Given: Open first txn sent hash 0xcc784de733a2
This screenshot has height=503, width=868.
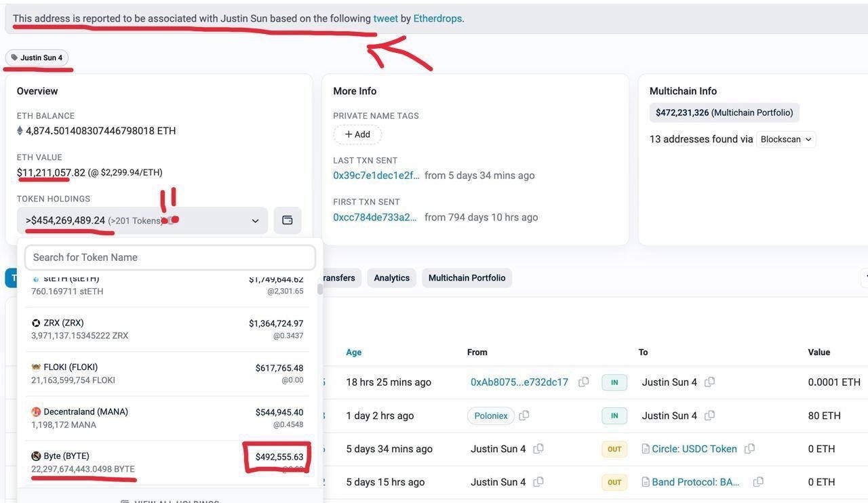Looking at the screenshot, I should point(375,218).
